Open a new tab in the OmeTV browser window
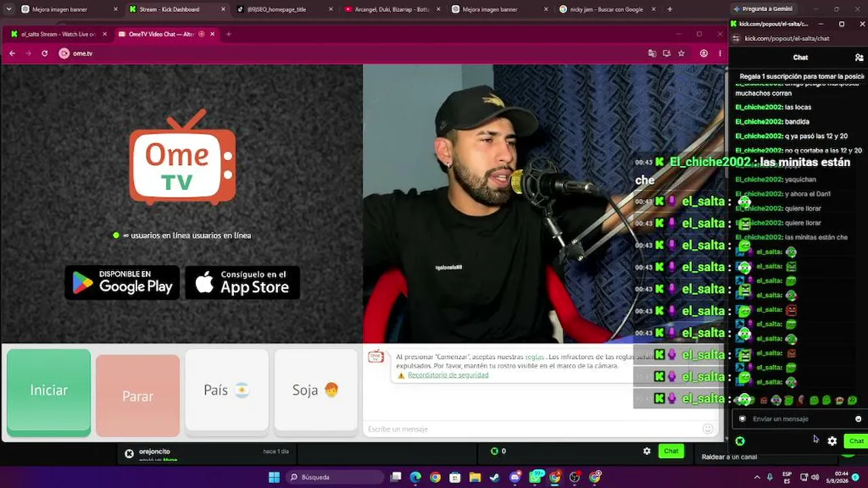This screenshot has height=488, width=868. (229, 34)
